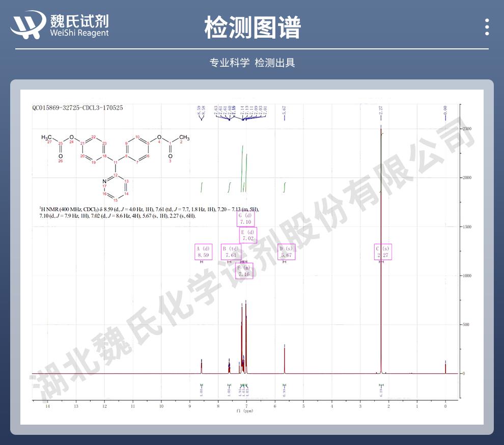Click the 2500 intensity axis value
Screen dimensions: 504x445
[x=467, y=129]
